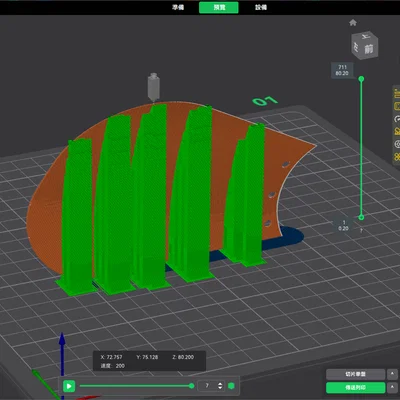The height and width of the screenshot is (400, 400).
Task: Reset view with the home icon
Action: click(x=353, y=23)
